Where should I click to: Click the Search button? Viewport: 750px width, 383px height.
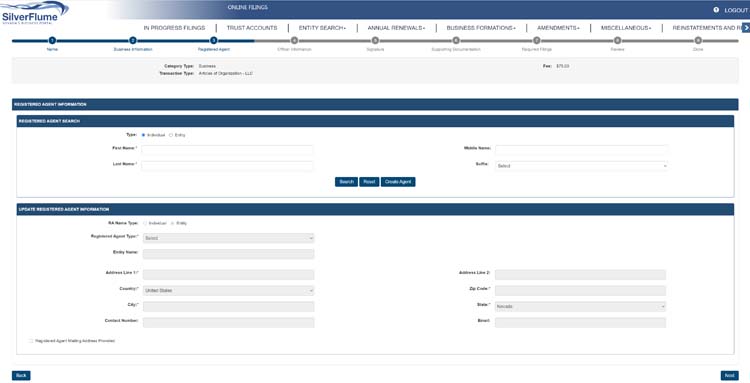coord(346,182)
